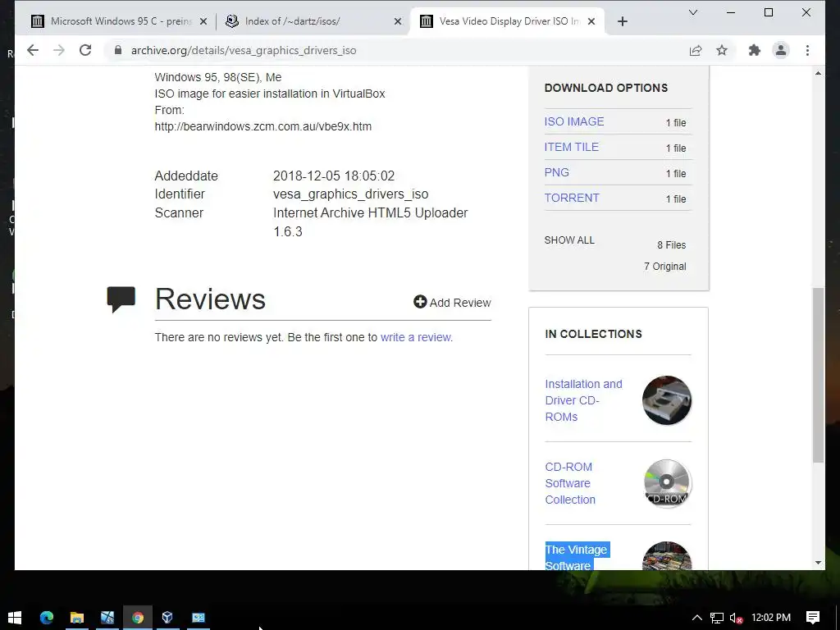Switch to the Microsoft Windows 95 C tab

120,21
